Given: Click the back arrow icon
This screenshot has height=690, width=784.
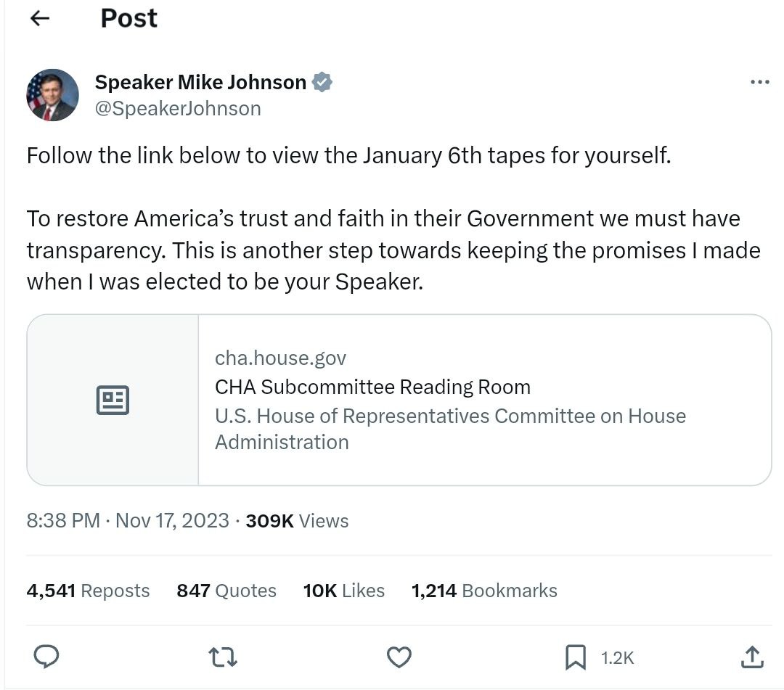Looking at the screenshot, I should (40, 18).
